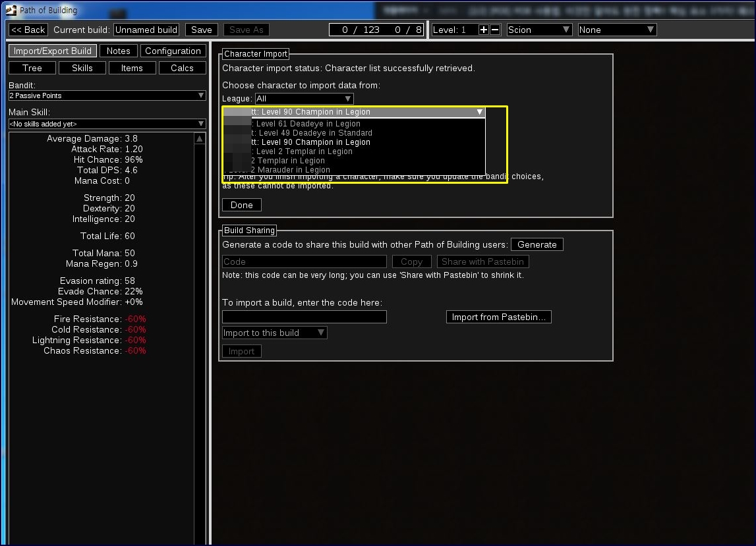Image resolution: width=756 pixels, height=546 pixels.
Task: Select the Marauder in Legion character
Action: [x=355, y=170]
